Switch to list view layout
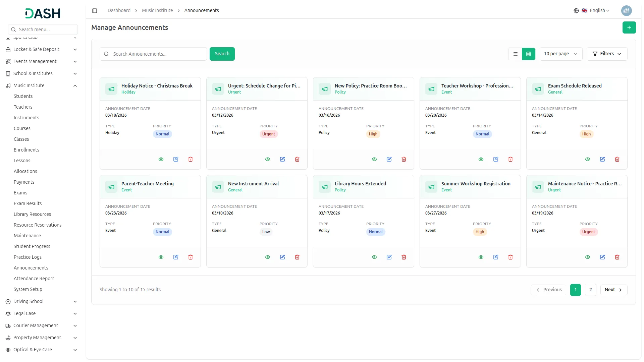 coord(515,54)
